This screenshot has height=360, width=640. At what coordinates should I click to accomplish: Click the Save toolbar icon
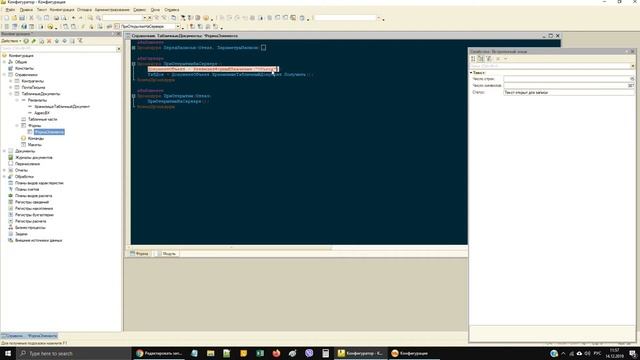(22, 18)
